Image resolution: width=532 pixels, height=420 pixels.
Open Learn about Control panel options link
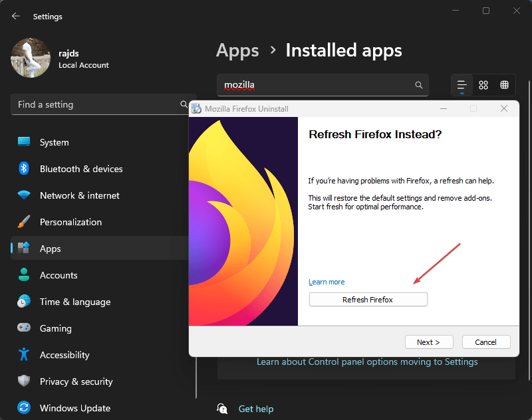pos(367,362)
